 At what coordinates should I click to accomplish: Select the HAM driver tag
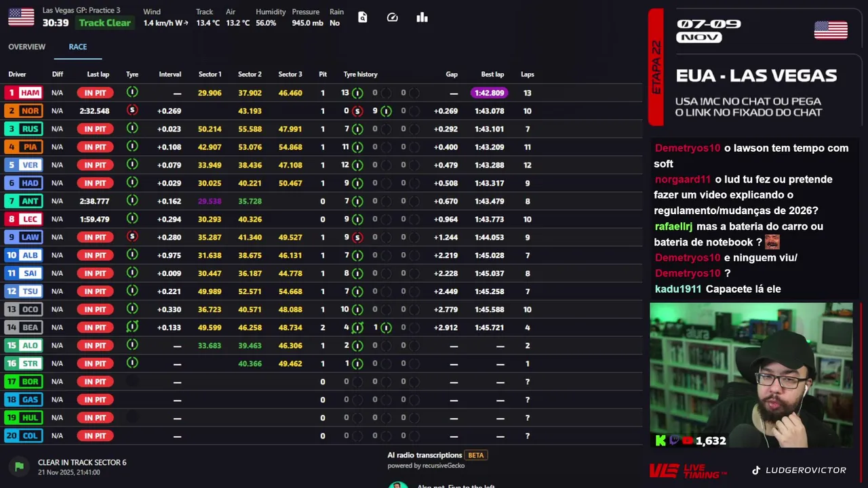[x=24, y=93]
